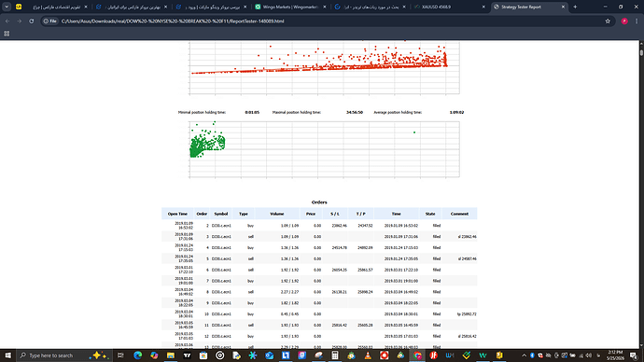Close the Strategy Tester Report tab
The image size is (644, 362).
[563, 7]
